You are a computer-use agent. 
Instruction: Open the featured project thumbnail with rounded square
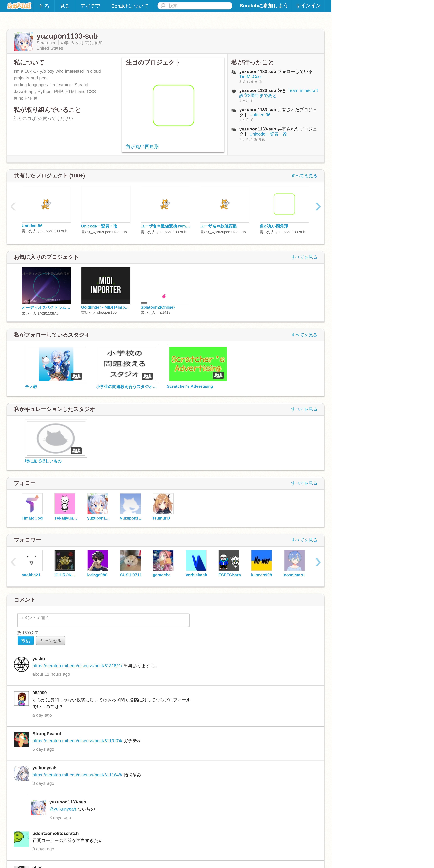pyautogui.click(x=173, y=105)
